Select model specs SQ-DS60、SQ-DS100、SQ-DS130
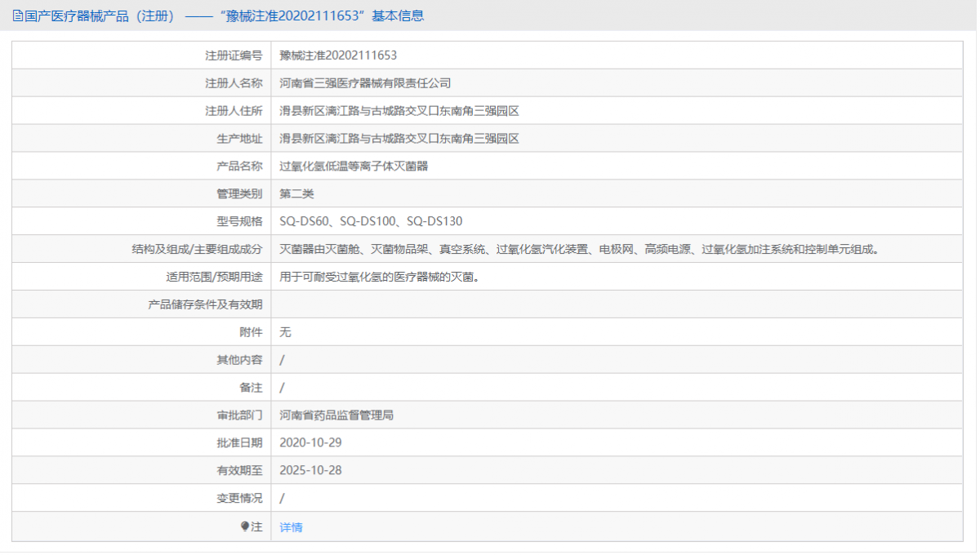This screenshot has height=555, width=980. 371,222
